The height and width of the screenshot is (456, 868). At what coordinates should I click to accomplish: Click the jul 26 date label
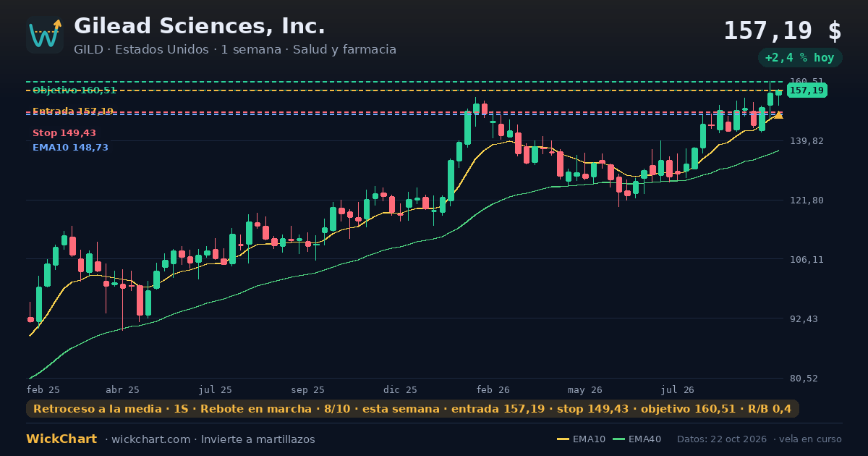coord(678,389)
